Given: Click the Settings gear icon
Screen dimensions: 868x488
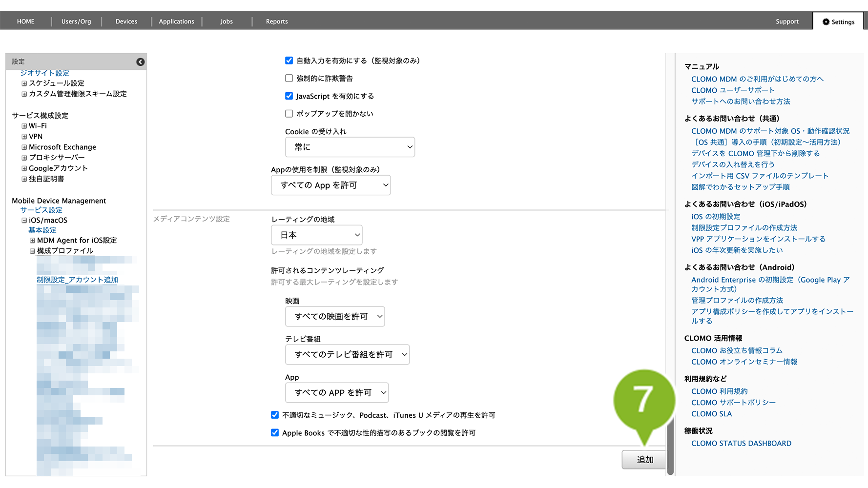Looking at the screenshot, I should [826, 22].
